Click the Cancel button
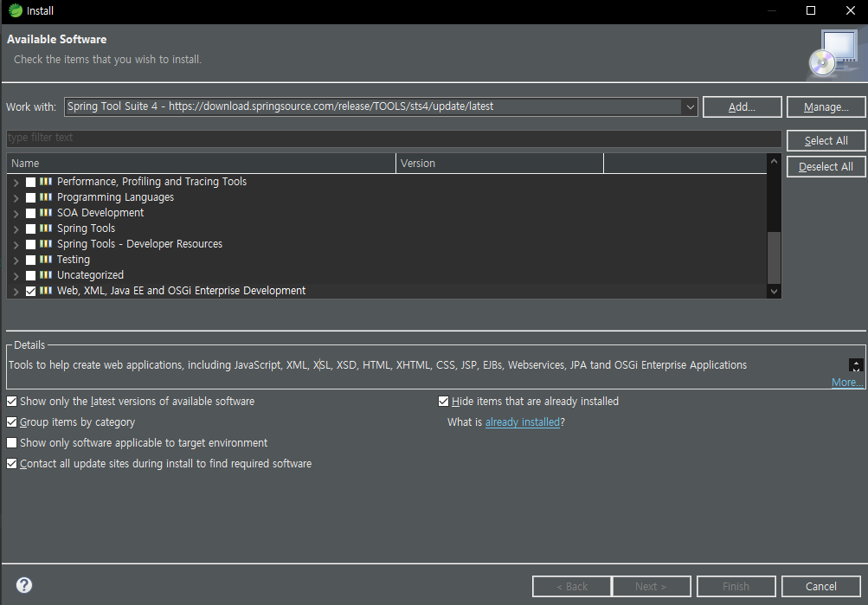This screenshot has width=868, height=605. [821, 586]
